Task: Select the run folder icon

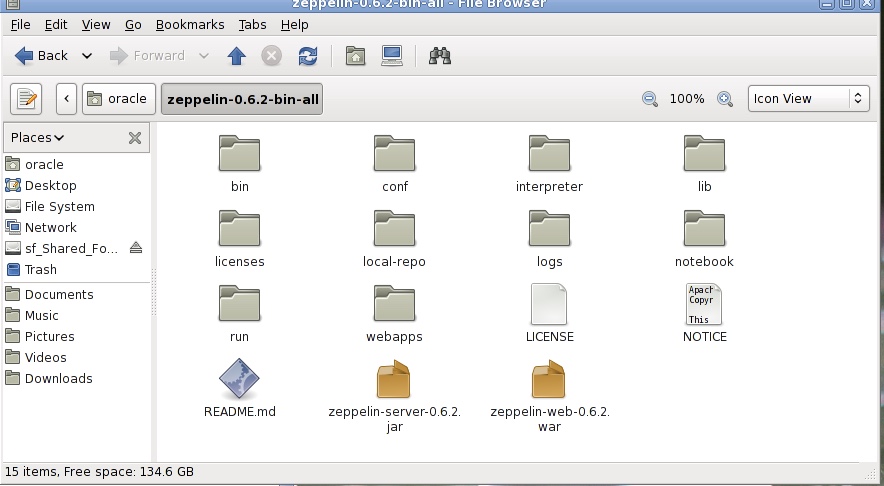Action: [x=239, y=303]
